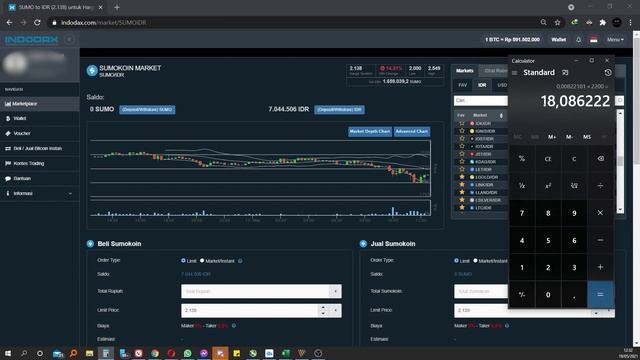Click the Biaya fee info icon in Beli panel
640x360 pixels.
[x=234, y=326]
